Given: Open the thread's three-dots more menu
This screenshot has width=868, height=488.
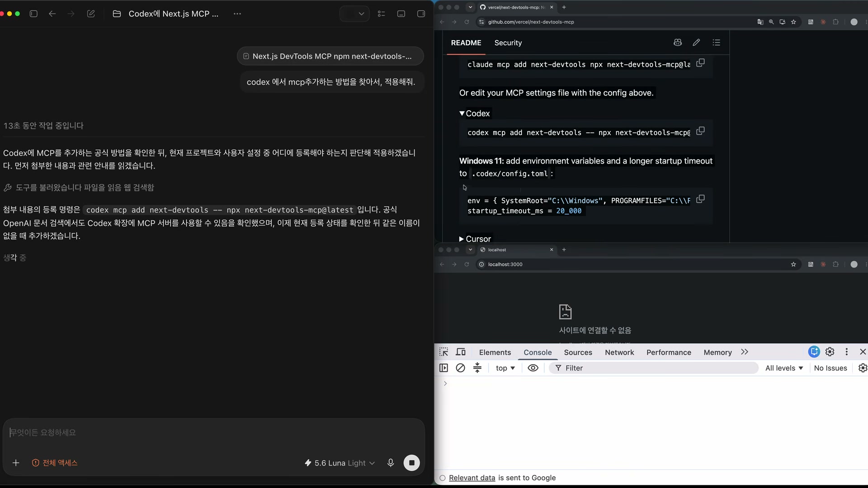Looking at the screenshot, I should click(x=237, y=14).
